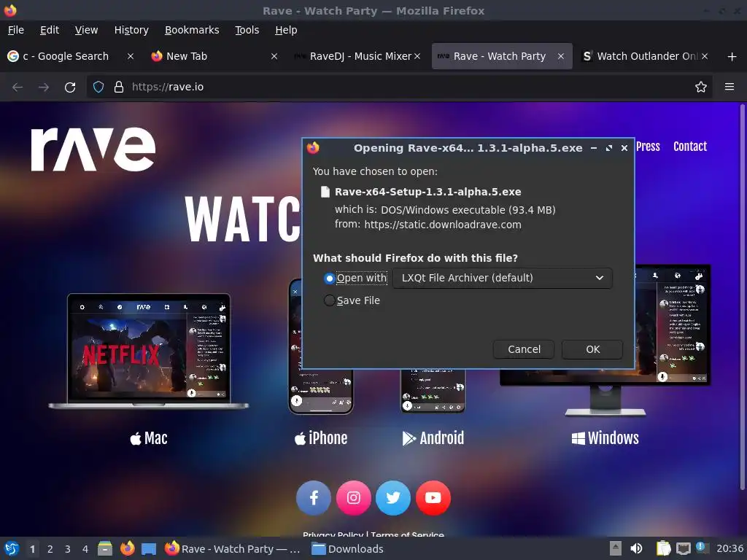Viewport: 747px width, 560px height.
Task: Launch Firefox from taskbar quicklaunch
Action: tap(127, 548)
